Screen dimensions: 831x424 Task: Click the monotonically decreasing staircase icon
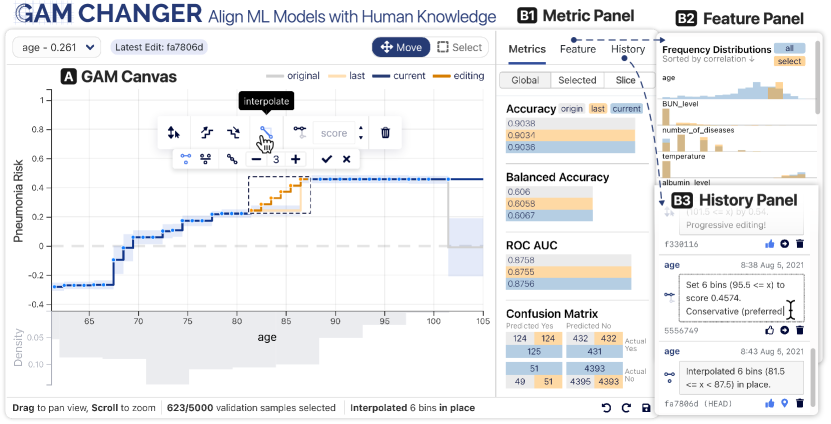234,131
